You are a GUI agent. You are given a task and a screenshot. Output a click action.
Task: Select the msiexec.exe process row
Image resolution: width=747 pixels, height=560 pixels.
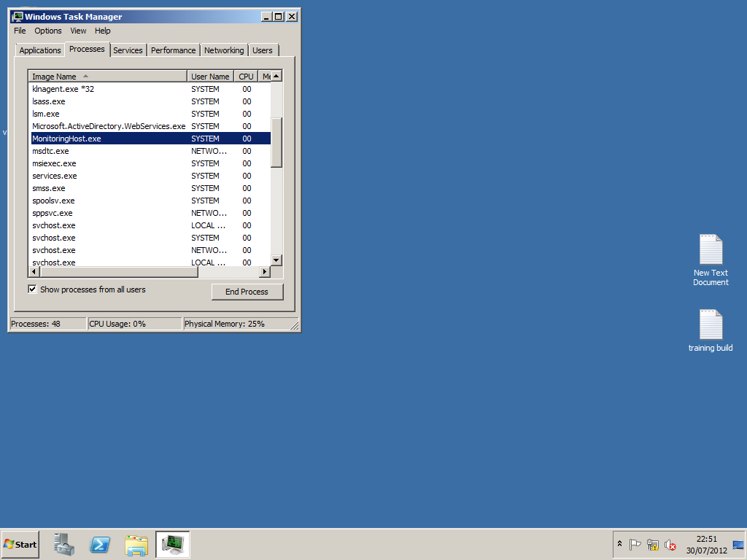[x=150, y=163]
